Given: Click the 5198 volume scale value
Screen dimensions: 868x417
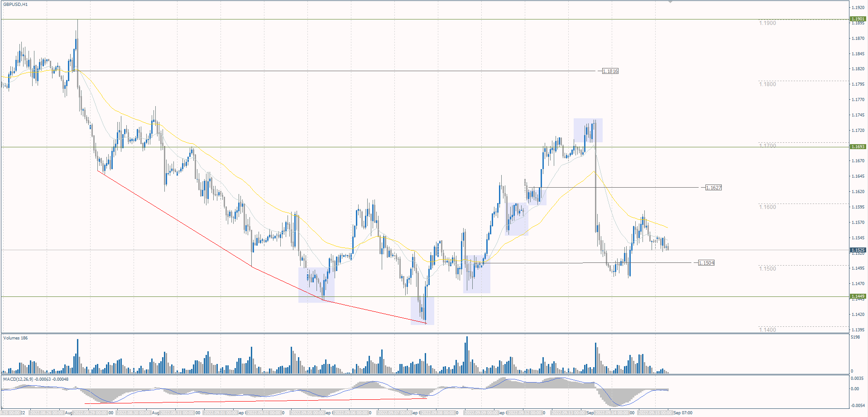Looking at the screenshot, I should point(855,337).
